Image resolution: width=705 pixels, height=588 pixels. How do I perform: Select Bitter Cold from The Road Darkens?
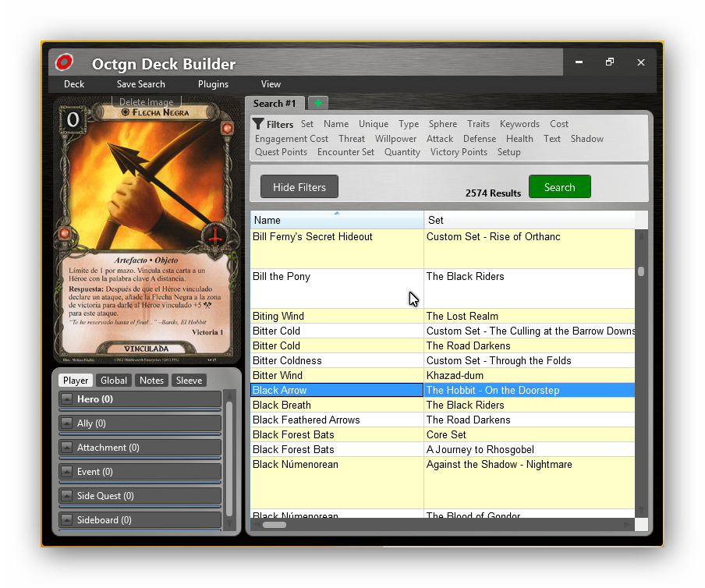coord(443,345)
